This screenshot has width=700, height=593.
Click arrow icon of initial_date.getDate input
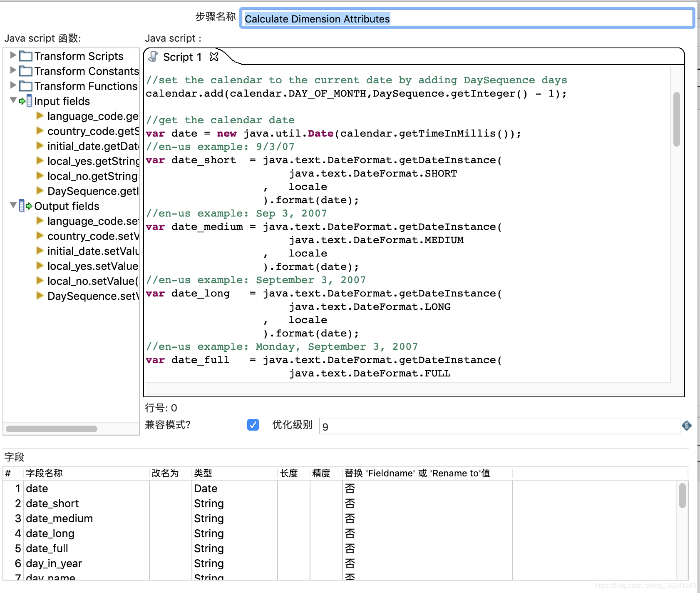click(x=40, y=145)
